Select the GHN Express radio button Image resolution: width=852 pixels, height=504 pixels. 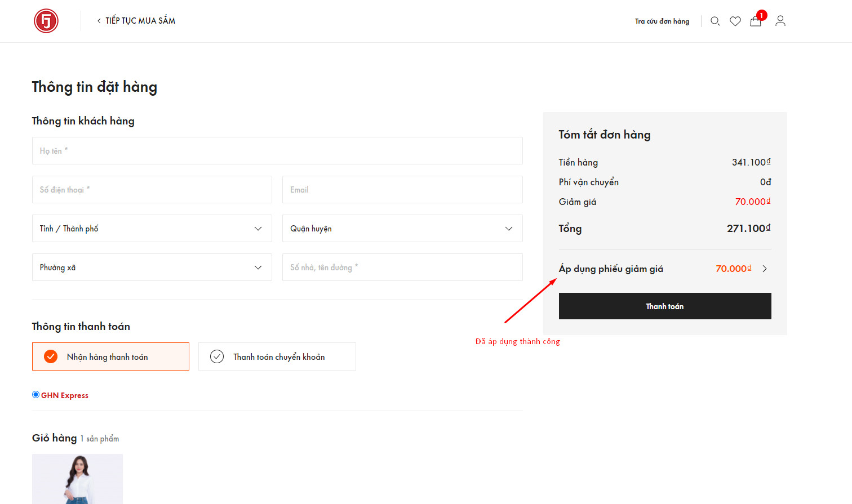[x=36, y=395]
